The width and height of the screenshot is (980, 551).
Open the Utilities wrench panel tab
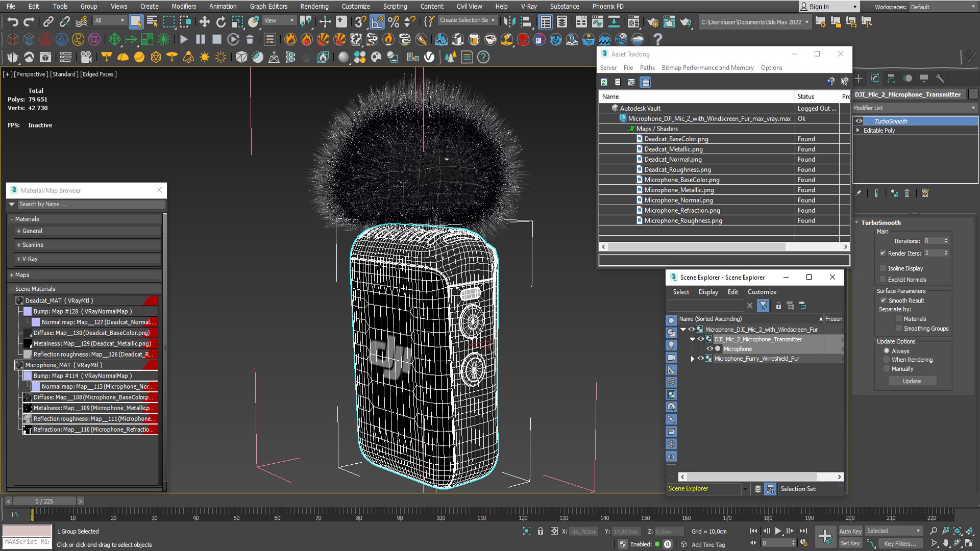pyautogui.click(x=940, y=79)
